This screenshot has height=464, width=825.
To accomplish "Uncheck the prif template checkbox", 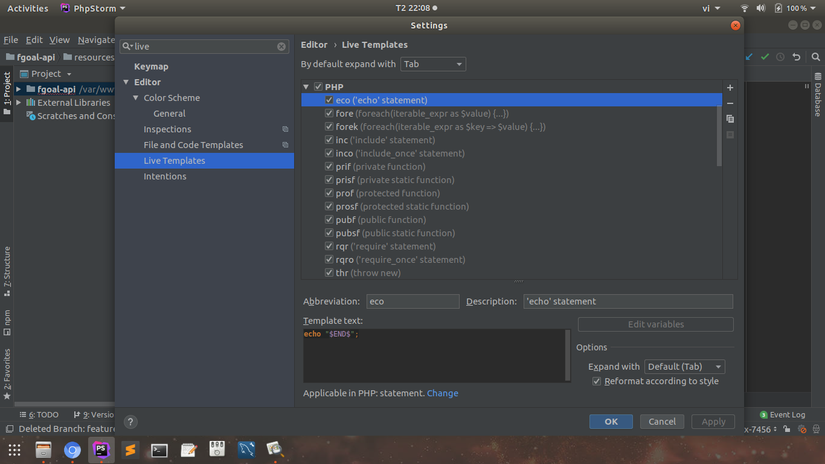I will (x=329, y=166).
